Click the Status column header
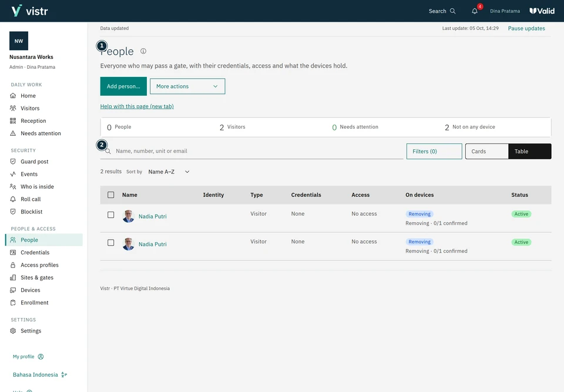The height and width of the screenshot is (392, 564). (x=520, y=195)
